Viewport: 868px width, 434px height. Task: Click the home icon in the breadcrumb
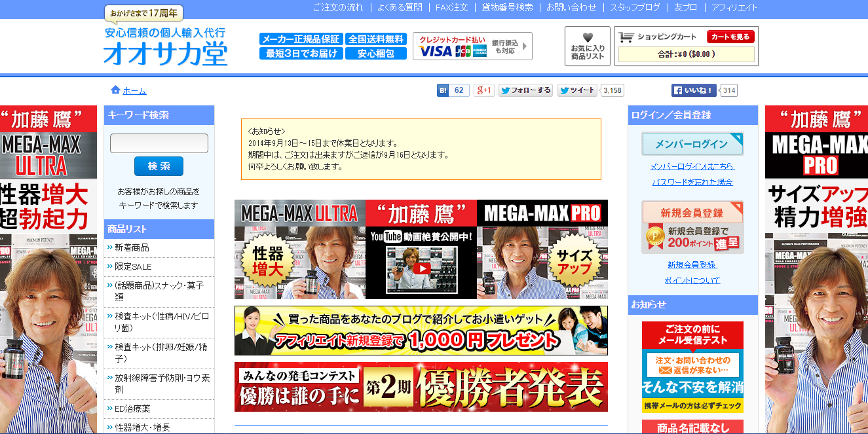pos(115,90)
